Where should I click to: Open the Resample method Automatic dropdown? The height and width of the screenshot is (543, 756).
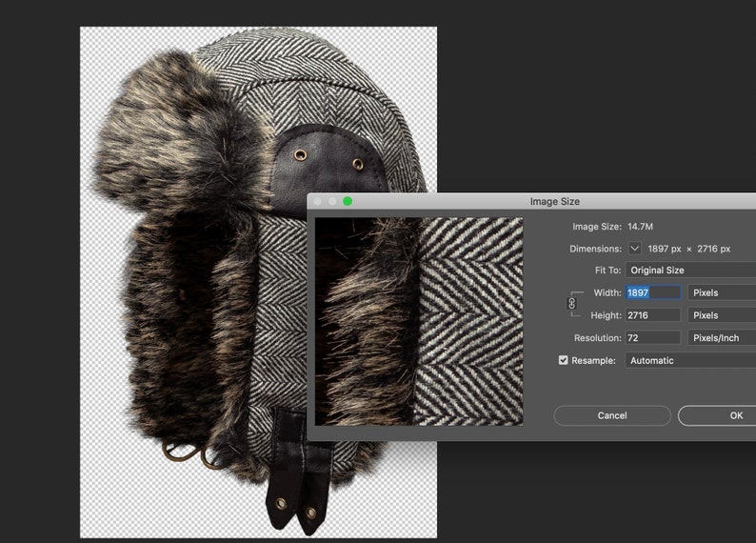(x=690, y=361)
